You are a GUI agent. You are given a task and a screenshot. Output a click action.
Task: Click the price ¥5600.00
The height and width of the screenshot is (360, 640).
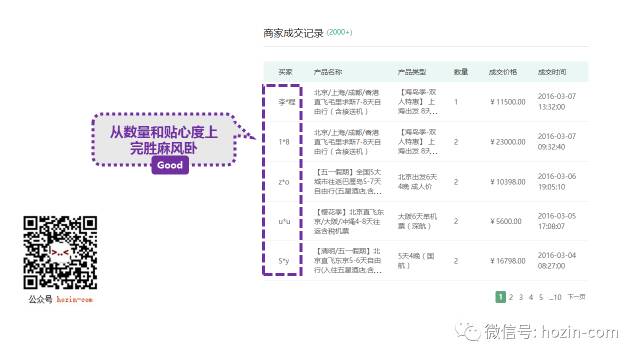pyautogui.click(x=506, y=221)
